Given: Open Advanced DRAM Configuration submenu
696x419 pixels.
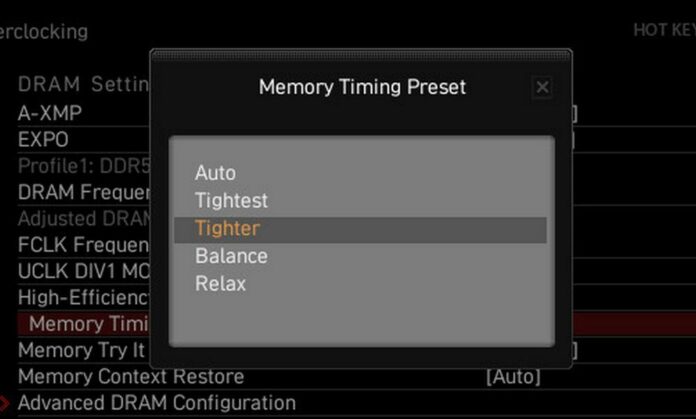Looking at the screenshot, I should click(157, 403).
